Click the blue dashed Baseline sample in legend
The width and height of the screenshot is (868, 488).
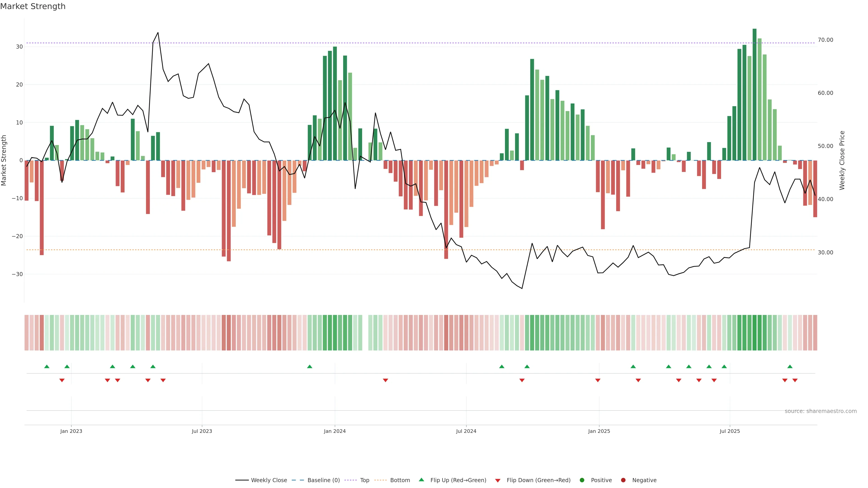pos(297,480)
